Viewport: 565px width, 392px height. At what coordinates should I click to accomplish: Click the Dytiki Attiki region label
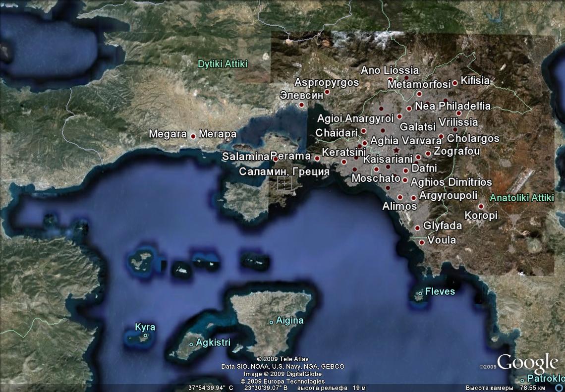pyautogui.click(x=222, y=64)
